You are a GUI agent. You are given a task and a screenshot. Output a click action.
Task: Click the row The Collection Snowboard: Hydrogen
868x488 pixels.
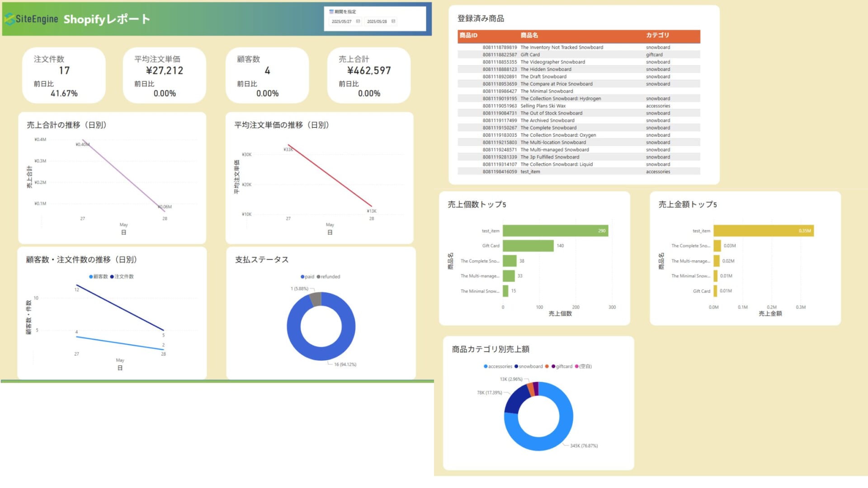point(579,99)
